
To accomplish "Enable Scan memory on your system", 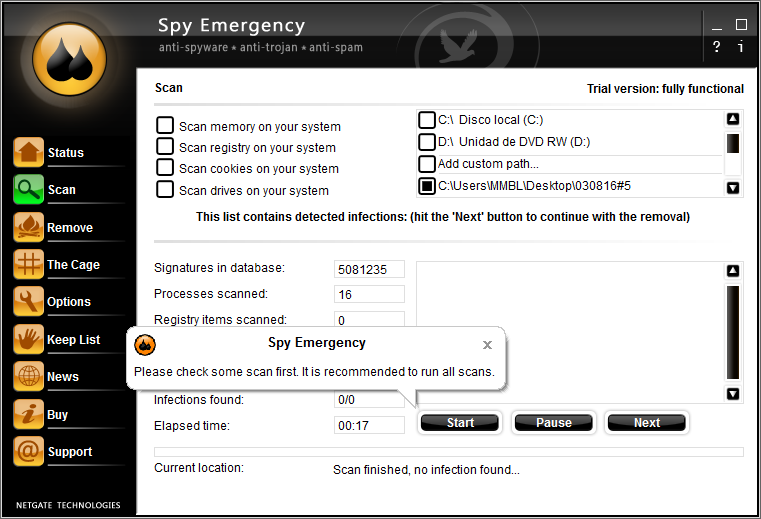I will pos(165,126).
